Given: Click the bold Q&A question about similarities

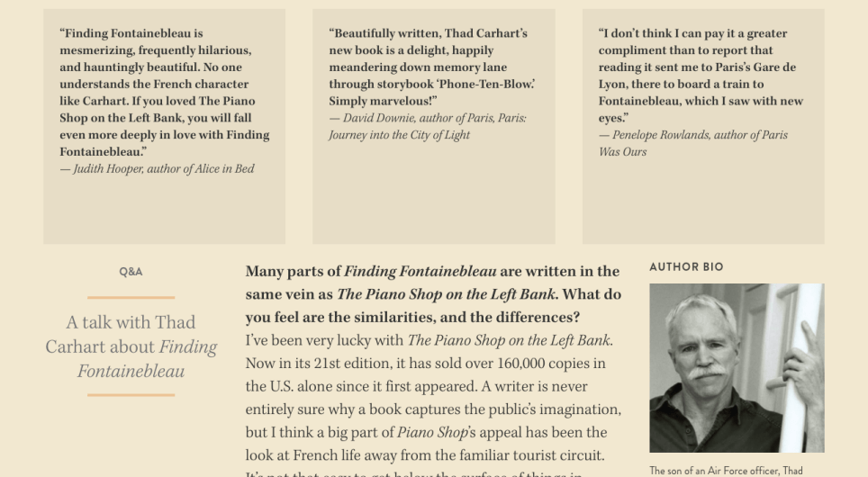Looking at the screenshot, I should (x=433, y=293).
